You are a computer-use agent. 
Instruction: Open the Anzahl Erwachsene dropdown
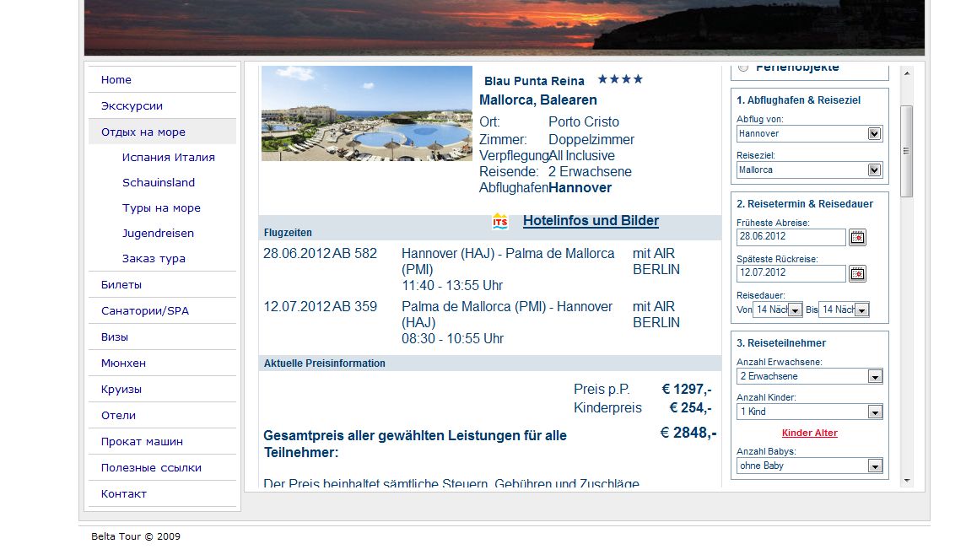pos(810,376)
